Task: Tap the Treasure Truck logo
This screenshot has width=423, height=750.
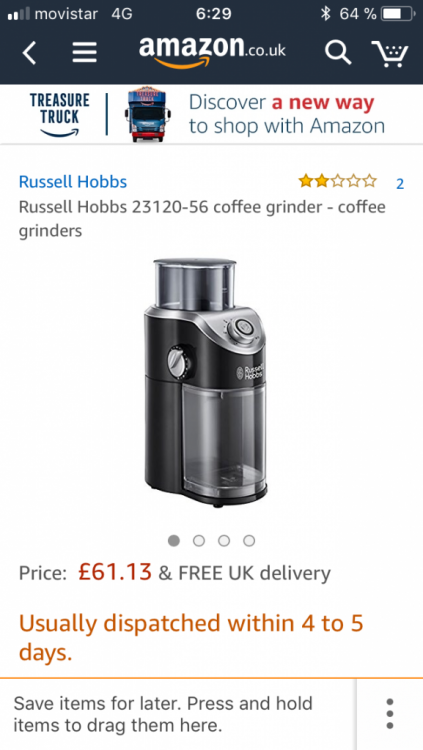Action: (59, 115)
